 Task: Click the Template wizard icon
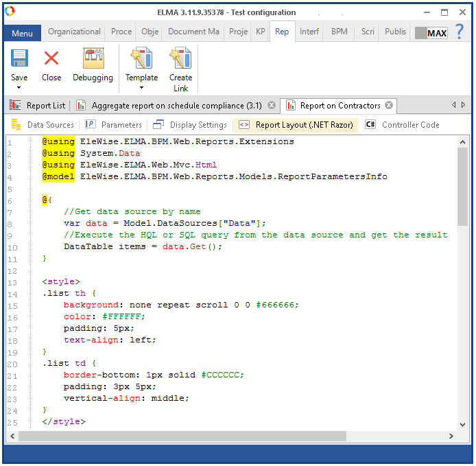(141, 59)
